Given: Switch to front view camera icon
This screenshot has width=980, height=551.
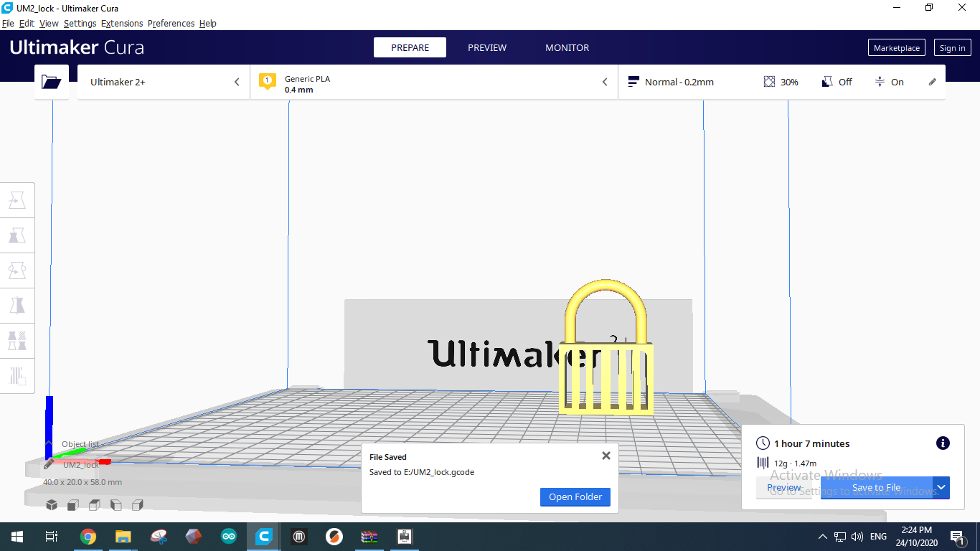Looking at the screenshot, I should (x=73, y=505).
